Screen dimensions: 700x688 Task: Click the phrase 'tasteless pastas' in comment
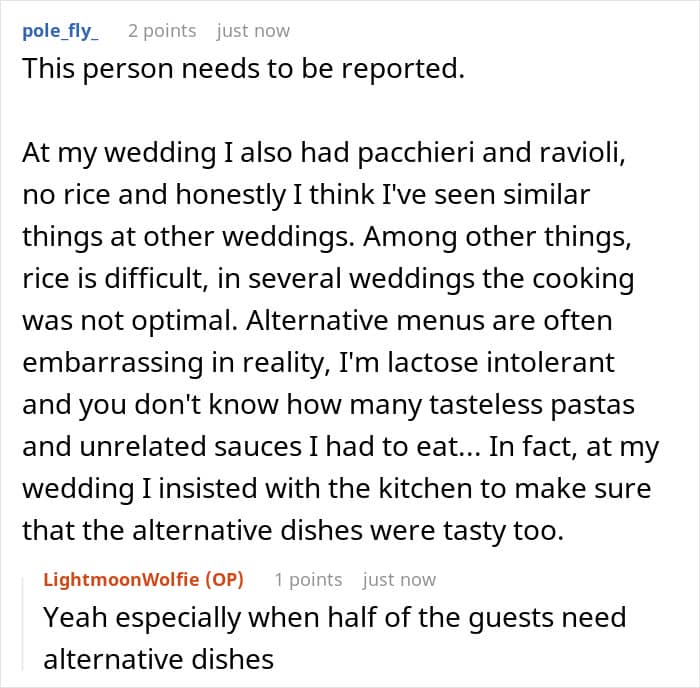coord(532,405)
